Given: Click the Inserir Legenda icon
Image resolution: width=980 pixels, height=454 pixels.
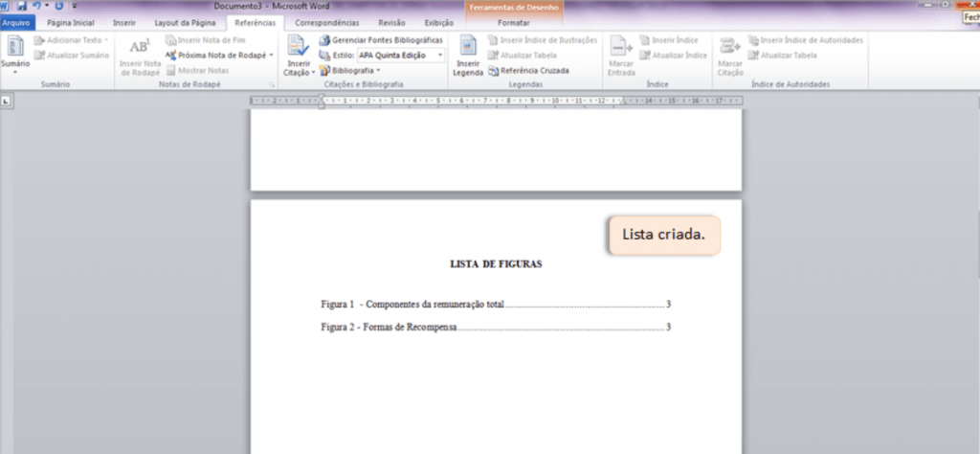Looking at the screenshot, I should [x=468, y=50].
